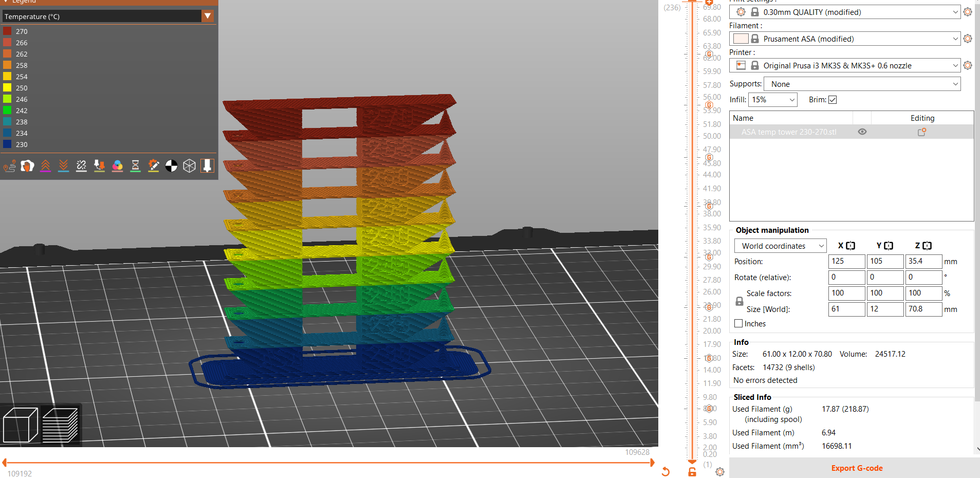Click Size Z field showing 70.8

pos(923,309)
